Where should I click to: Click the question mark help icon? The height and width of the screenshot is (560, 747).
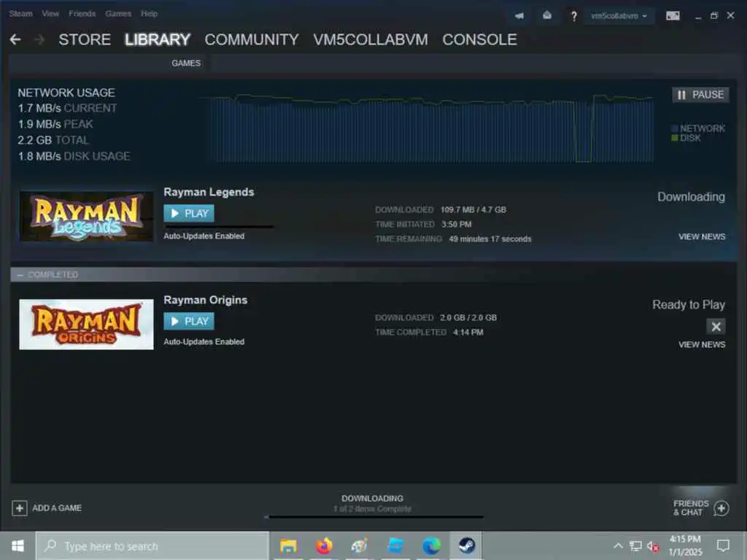pyautogui.click(x=574, y=16)
